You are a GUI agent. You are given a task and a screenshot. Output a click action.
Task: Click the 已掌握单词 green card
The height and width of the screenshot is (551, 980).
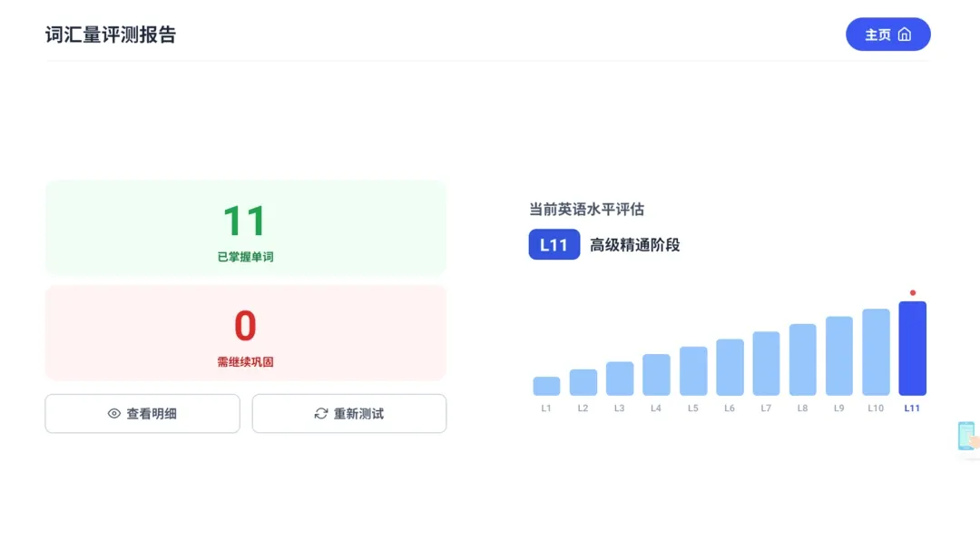tap(246, 228)
